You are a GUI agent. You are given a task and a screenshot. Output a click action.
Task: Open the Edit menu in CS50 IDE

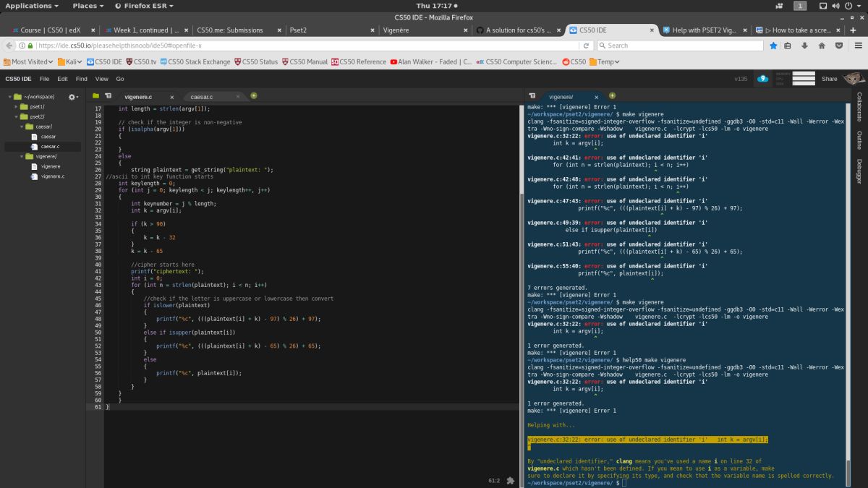point(63,79)
